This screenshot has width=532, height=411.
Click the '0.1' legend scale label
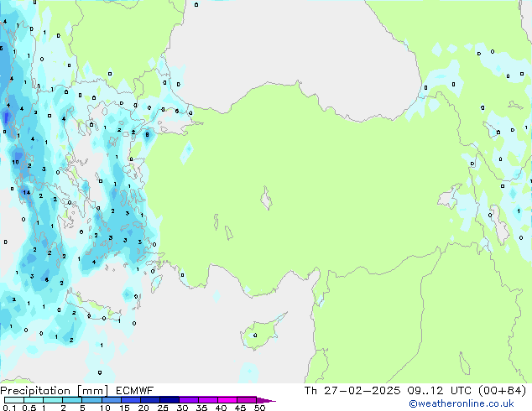click(9, 408)
